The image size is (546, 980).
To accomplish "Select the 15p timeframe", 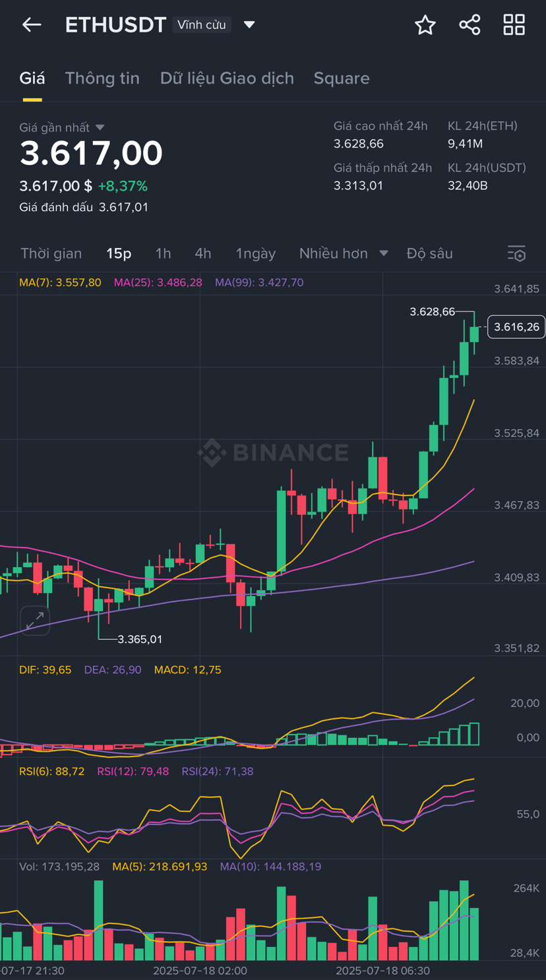I will (119, 253).
